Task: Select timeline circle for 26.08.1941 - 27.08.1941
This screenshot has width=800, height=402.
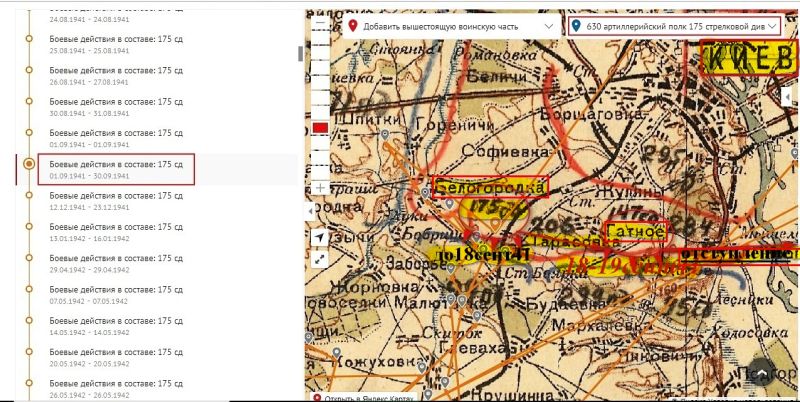Action: tap(29, 70)
